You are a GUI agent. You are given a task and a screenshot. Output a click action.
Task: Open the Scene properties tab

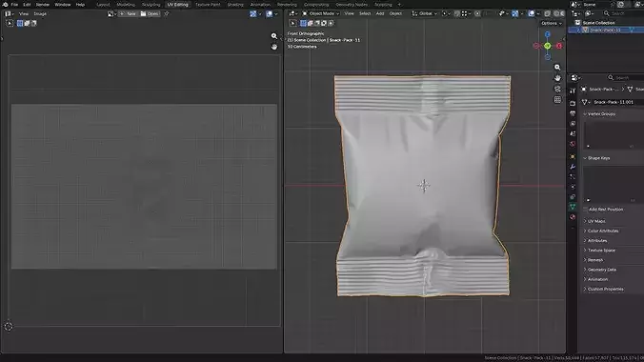point(573,134)
